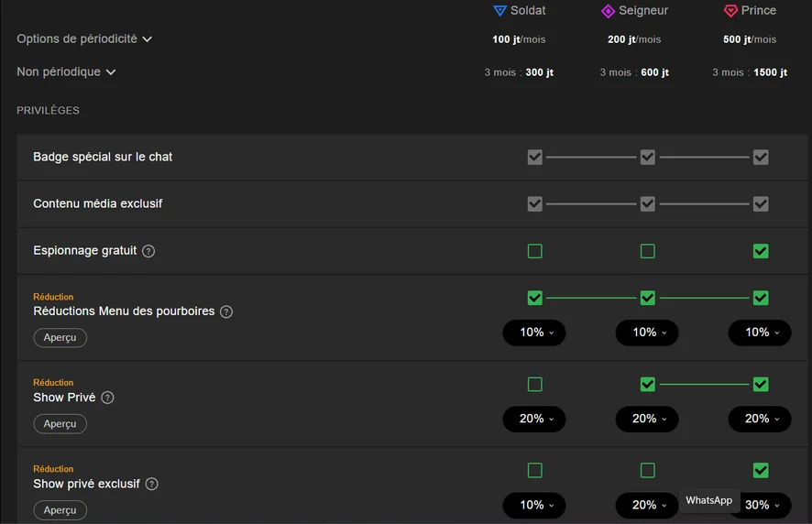Tick Show Privé checkbox for Soldat

535,384
